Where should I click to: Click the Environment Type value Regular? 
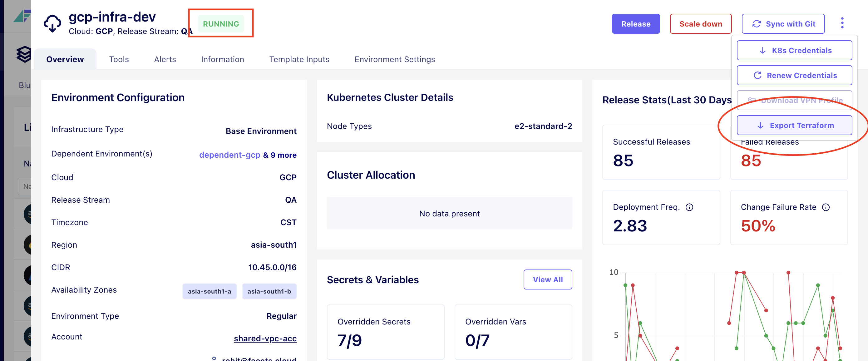pos(281,316)
